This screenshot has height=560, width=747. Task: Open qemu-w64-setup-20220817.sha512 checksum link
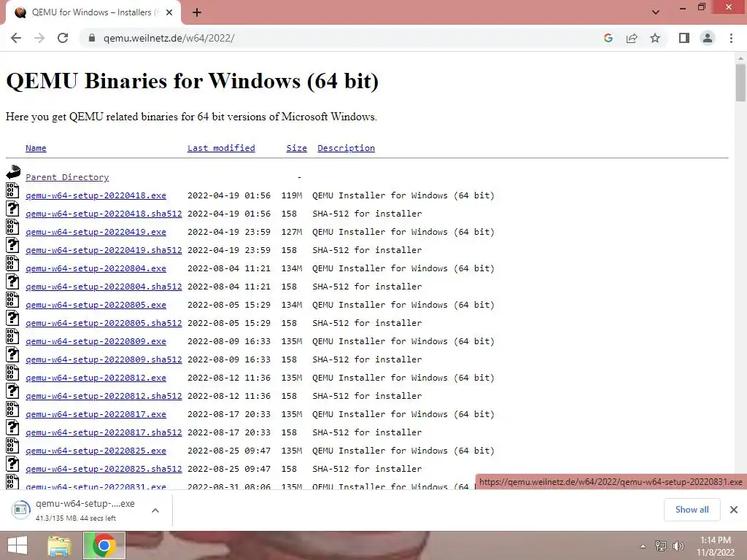pos(104,432)
